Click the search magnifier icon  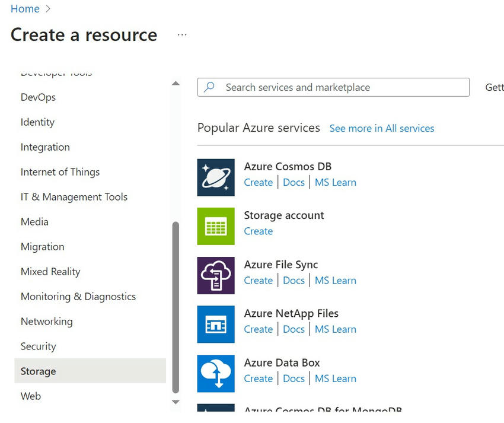pyautogui.click(x=210, y=87)
